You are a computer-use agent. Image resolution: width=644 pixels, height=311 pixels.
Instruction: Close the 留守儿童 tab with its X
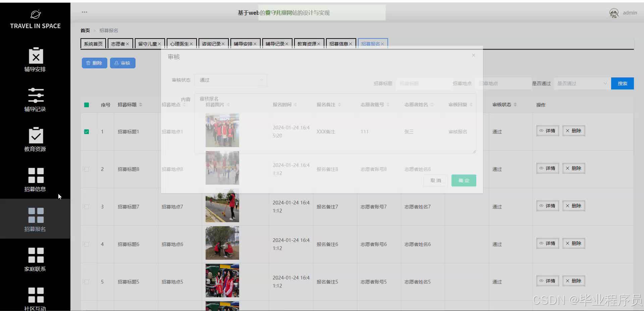pos(159,44)
